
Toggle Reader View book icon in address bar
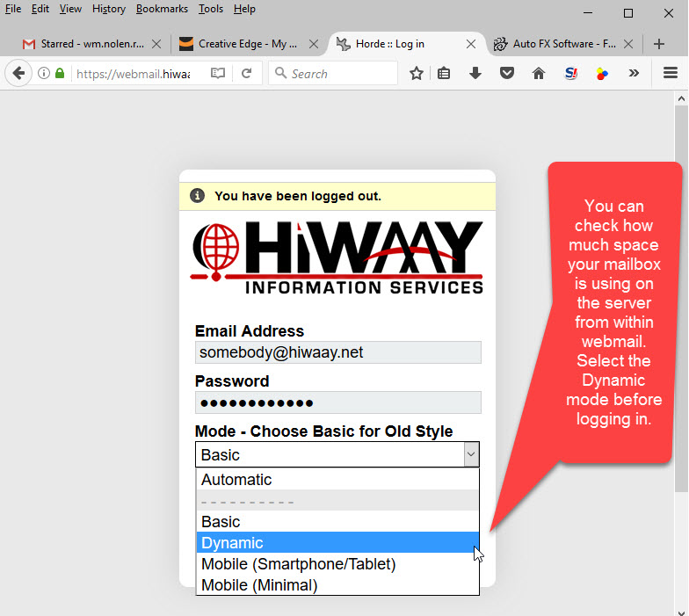218,73
